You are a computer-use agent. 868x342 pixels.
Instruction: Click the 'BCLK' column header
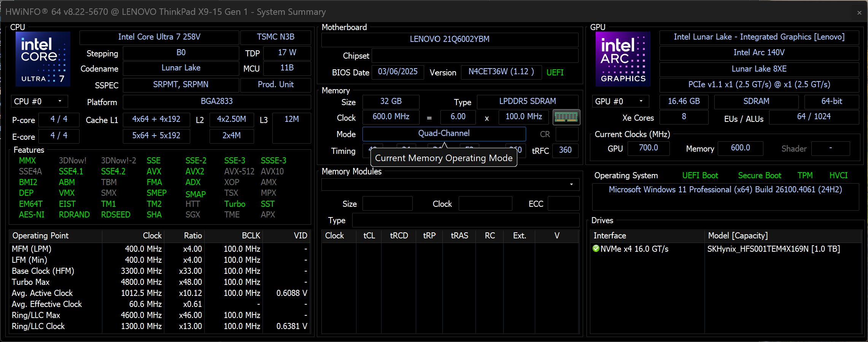coord(233,236)
